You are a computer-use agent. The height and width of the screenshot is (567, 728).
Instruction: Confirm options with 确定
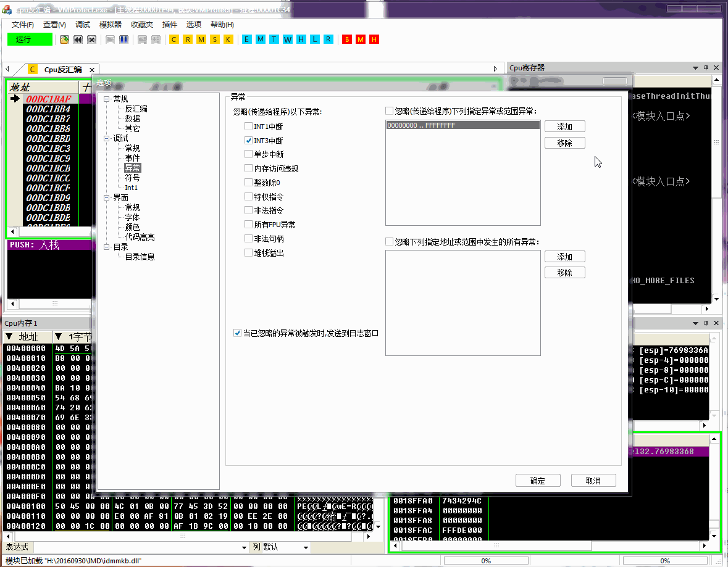click(x=538, y=481)
